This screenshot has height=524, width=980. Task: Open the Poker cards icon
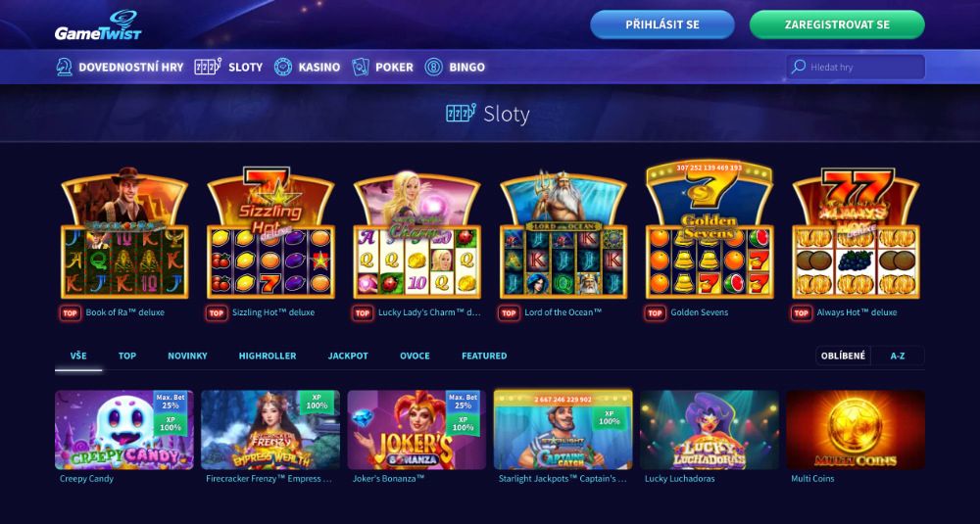tap(360, 67)
